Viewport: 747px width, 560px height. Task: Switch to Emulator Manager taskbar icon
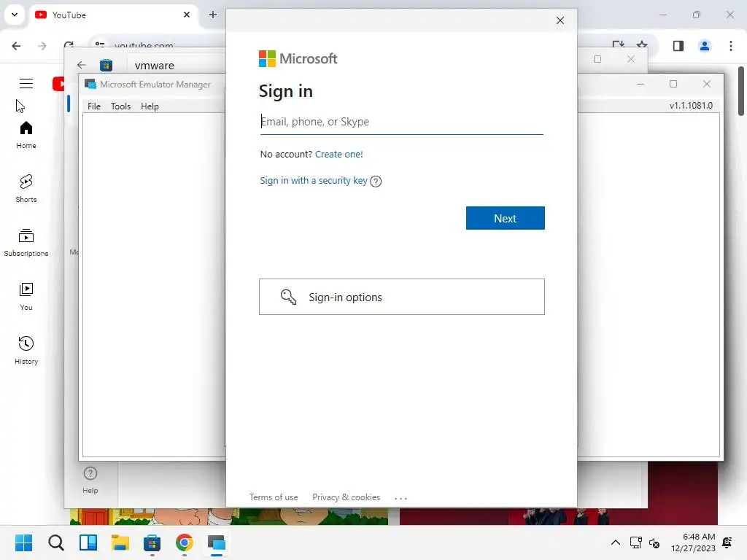click(216, 542)
